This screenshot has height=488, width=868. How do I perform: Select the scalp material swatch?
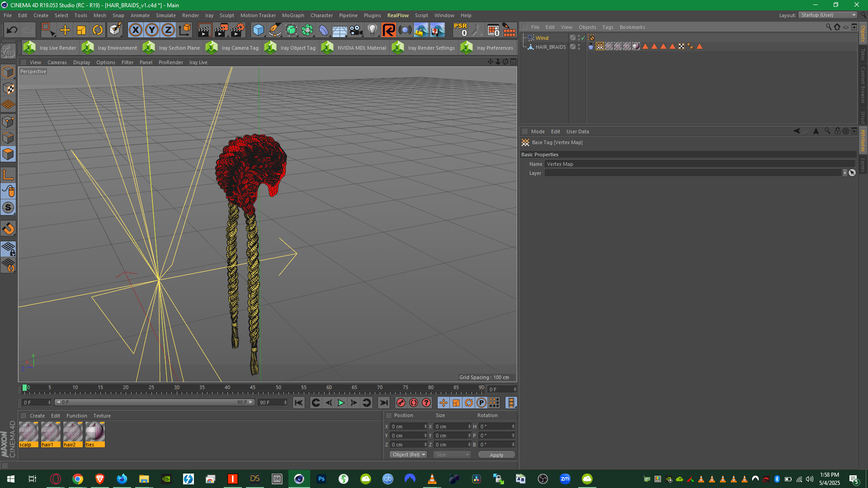(28, 435)
